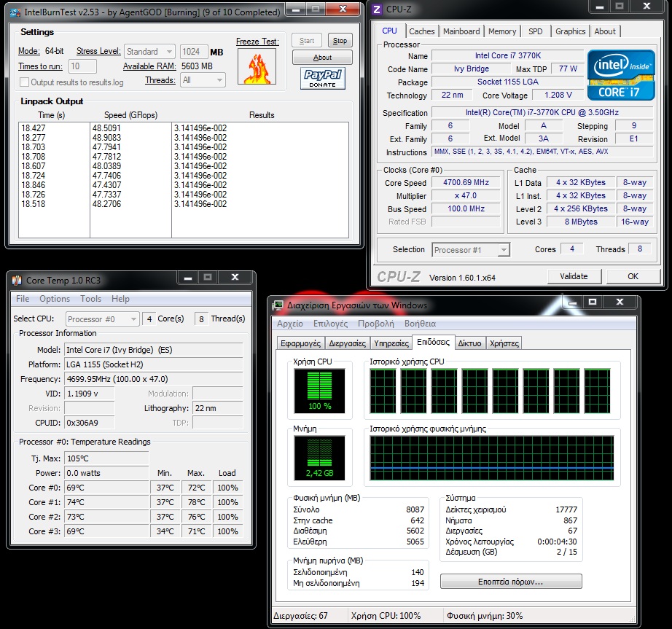Click the Χρόνος λειτουργίας 0:00:04:30 value
Image resolution: width=672 pixels, height=629 pixels.
point(557,542)
